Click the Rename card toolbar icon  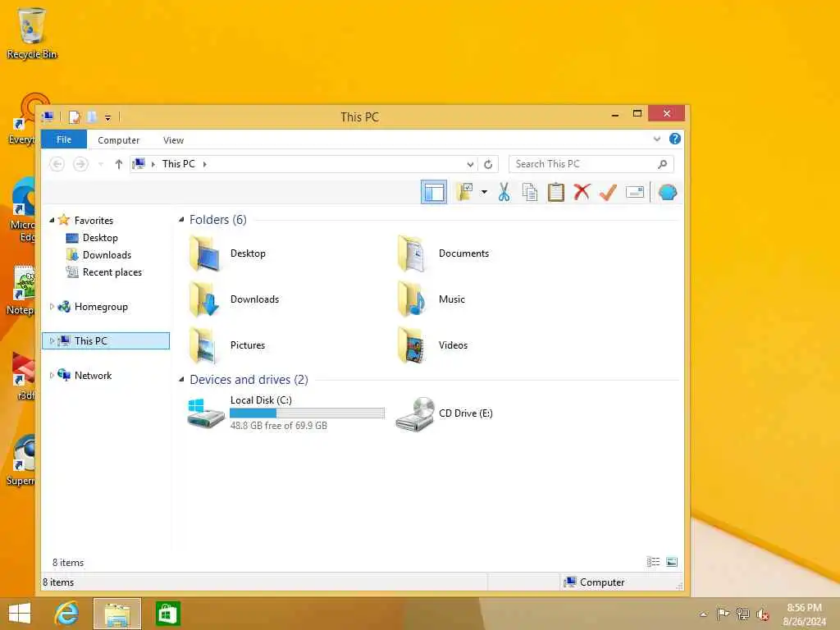[x=634, y=192]
